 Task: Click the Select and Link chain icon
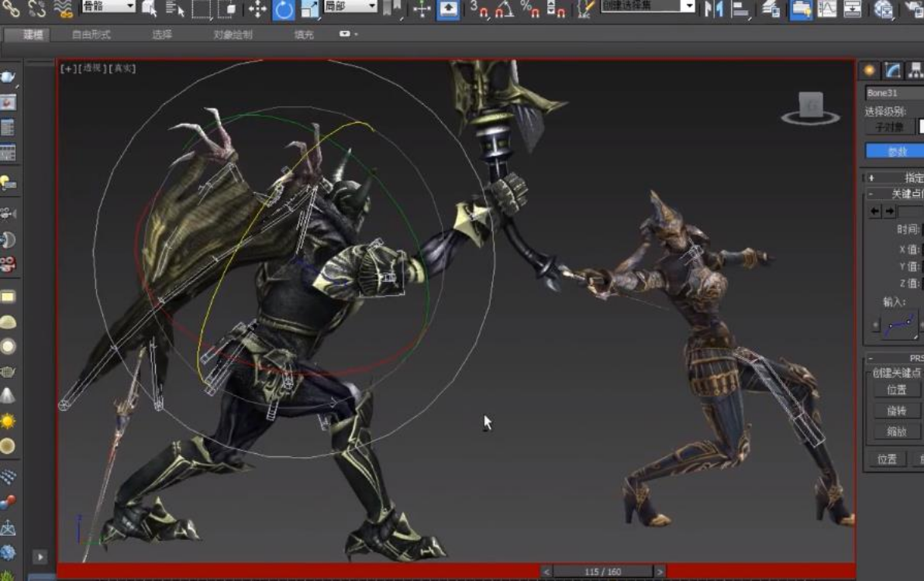(11, 9)
